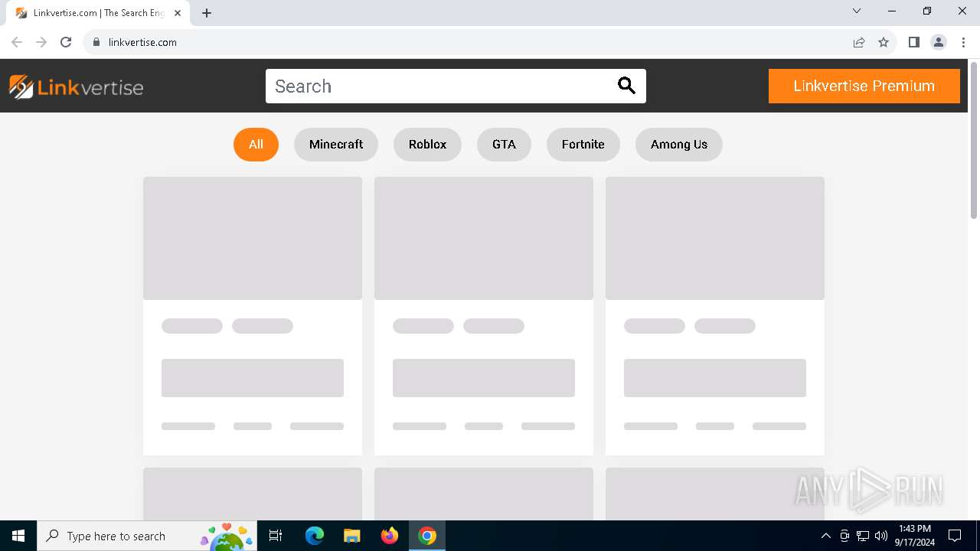Show hidden system tray icons

point(825,536)
